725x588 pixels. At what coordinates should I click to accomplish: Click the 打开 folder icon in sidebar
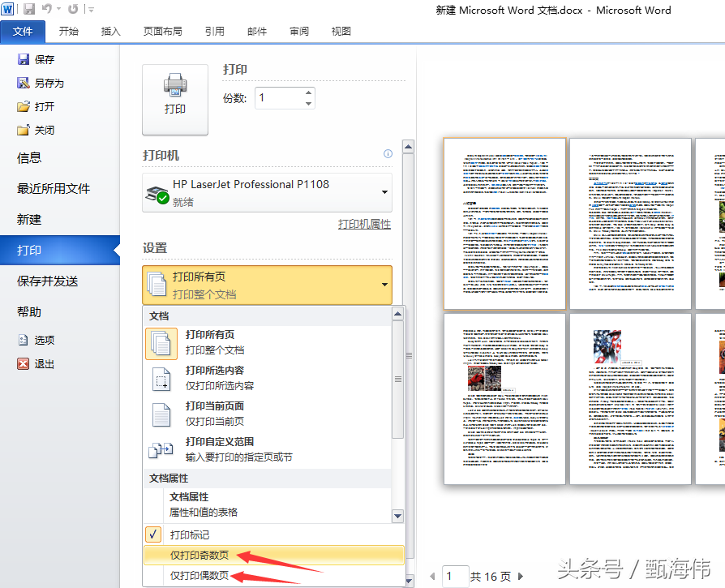[x=24, y=107]
